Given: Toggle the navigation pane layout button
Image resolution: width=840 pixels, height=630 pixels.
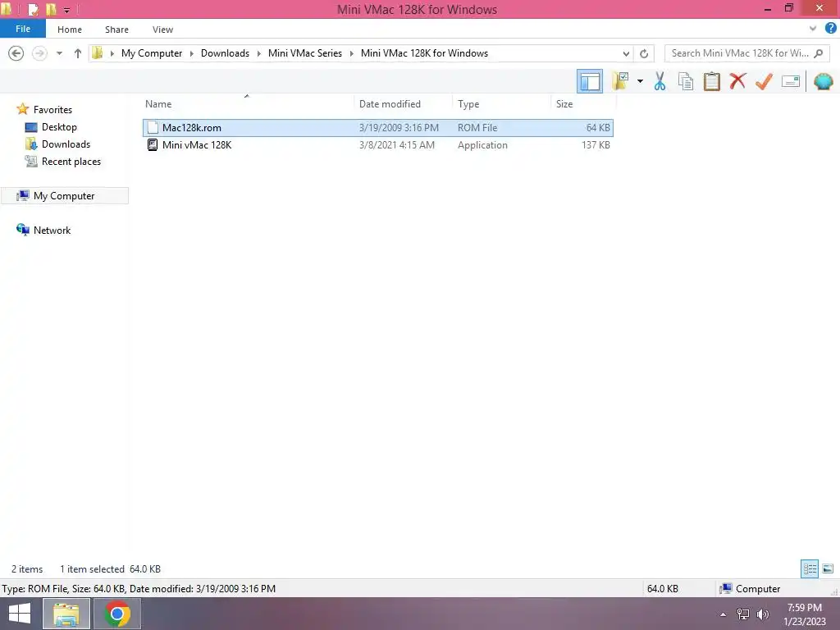Looking at the screenshot, I should click(589, 81).
